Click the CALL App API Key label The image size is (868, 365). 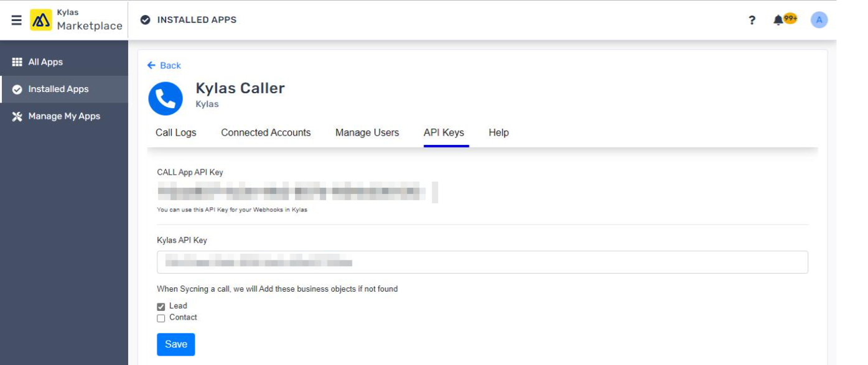(x=190, y=172)
